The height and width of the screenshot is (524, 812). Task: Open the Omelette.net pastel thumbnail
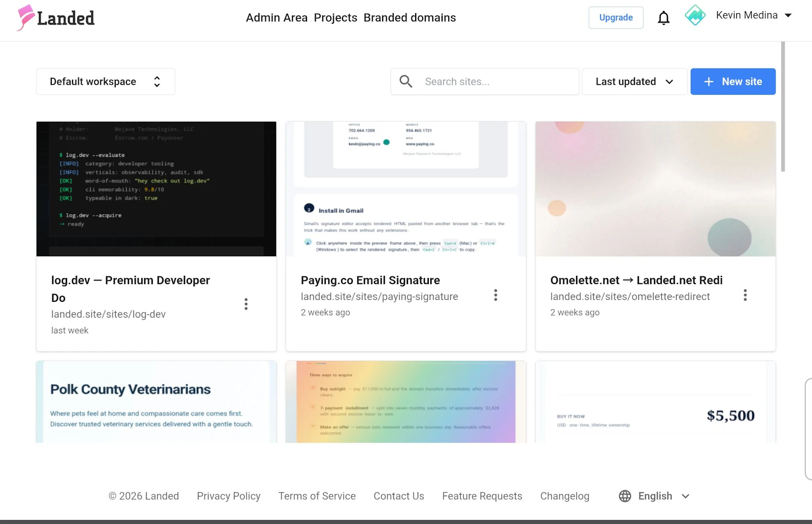point(656,189)
